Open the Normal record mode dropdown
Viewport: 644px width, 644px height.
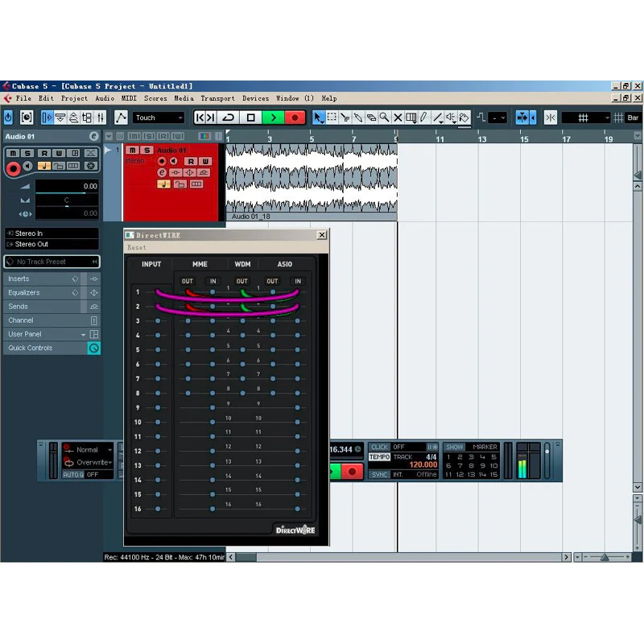88,450
